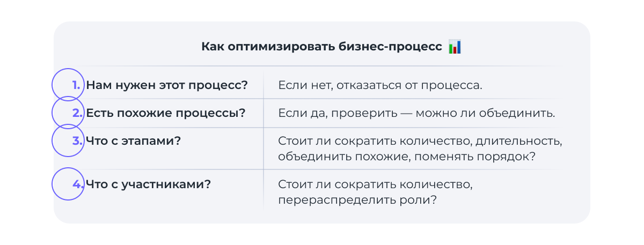Click answer 'Если нет, отказаться от процесса.'
This screenshot has width=644, height=245.
380,85
